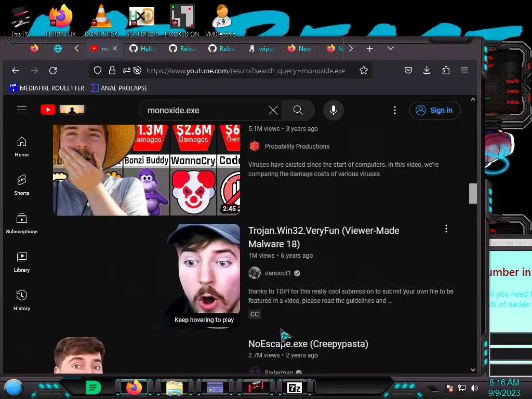Open the Firefox application menu

point(464,70)
